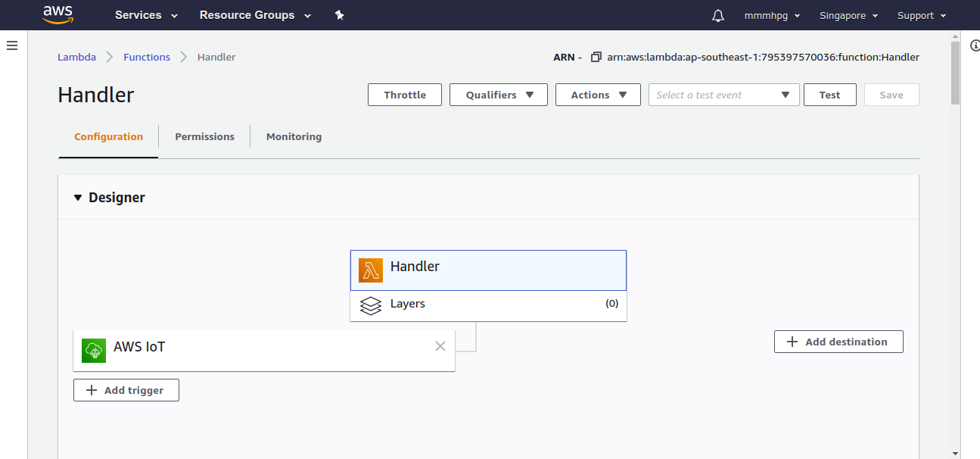Click the Layers stack icon
The image size is (980, 459).
point(371,305)
